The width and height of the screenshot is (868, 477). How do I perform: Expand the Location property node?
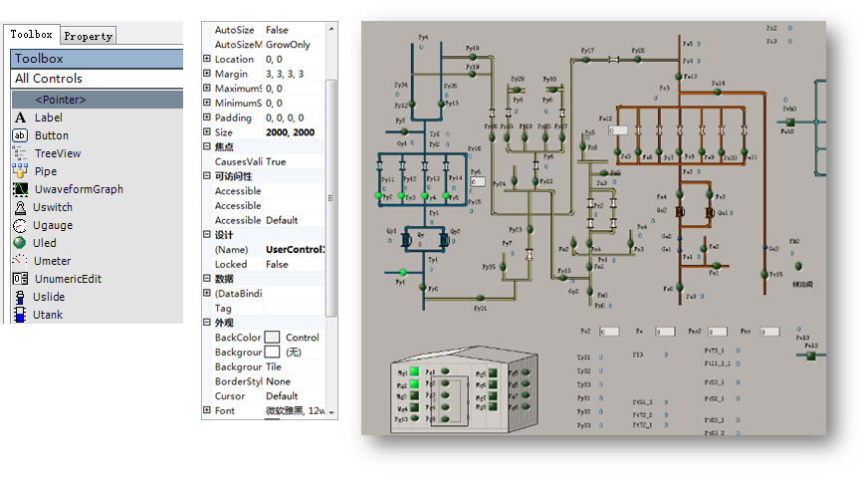(207, 60)
